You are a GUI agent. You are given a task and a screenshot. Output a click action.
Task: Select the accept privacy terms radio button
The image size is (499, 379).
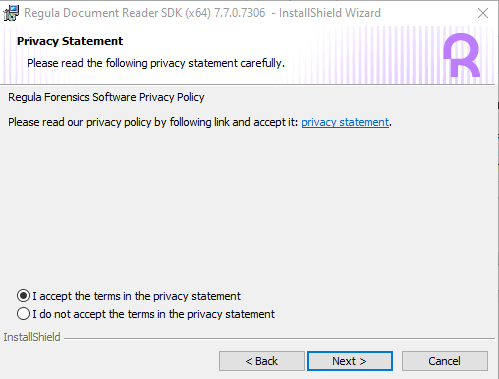tap(23, 296)
